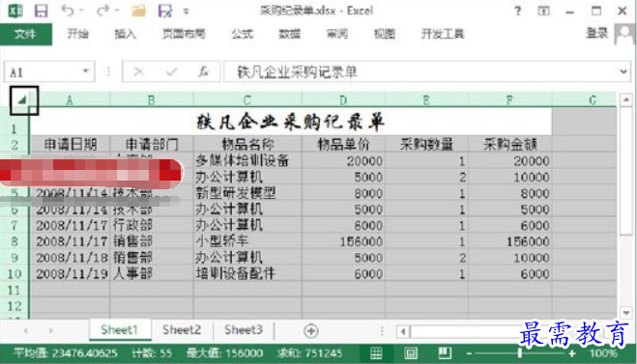This screenshot has width=637, height=364.
Task: Switch to Page Layout view
Action: click(410, 353)
